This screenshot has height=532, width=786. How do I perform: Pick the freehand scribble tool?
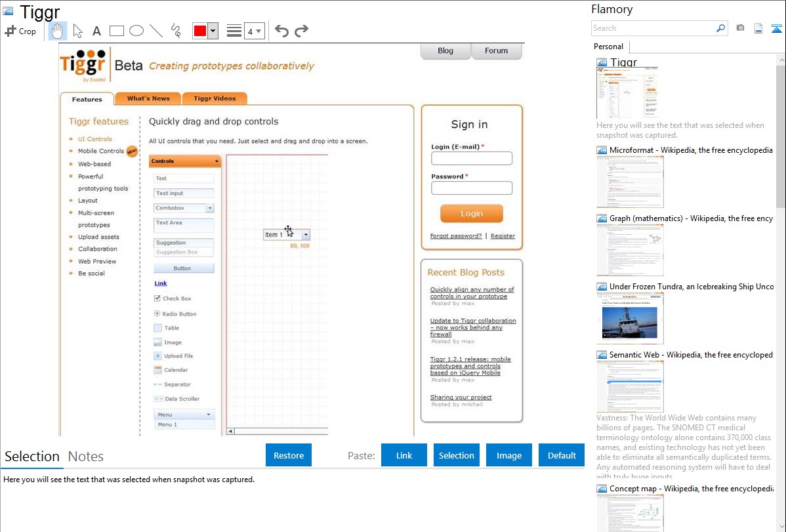click(x=176, y=31)
